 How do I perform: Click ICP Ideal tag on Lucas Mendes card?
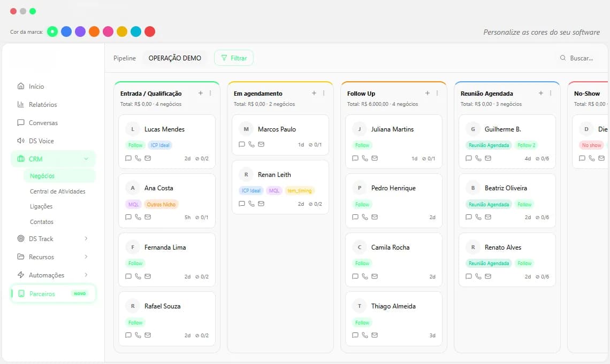[x=161, y=145]
